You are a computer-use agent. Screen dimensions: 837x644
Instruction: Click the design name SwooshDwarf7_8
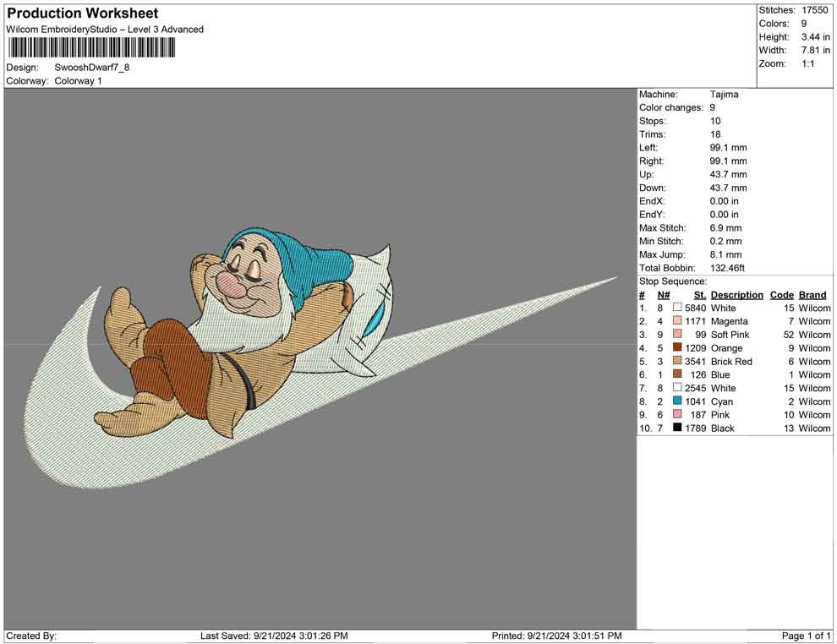[x=92, y=68]
